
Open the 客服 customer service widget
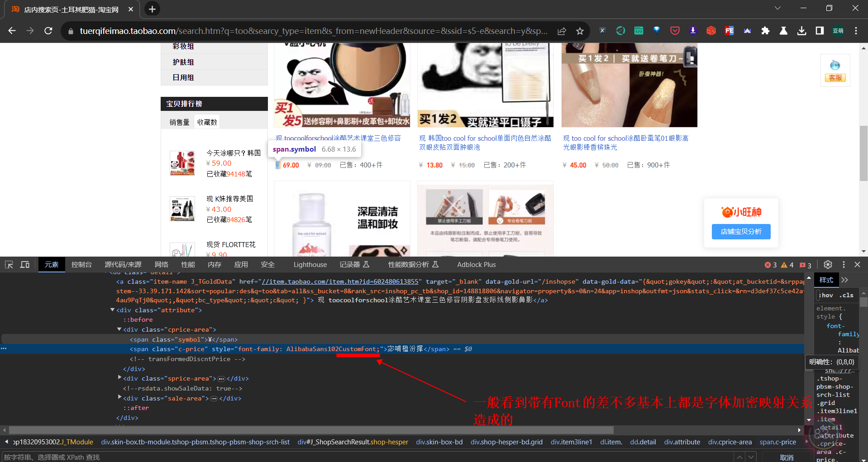835,71
